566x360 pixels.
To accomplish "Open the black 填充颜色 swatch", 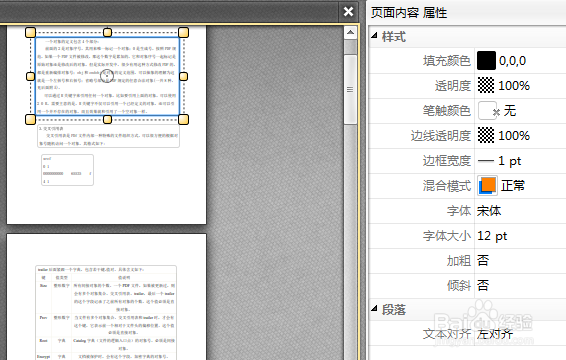I will [x=486, y=60].
